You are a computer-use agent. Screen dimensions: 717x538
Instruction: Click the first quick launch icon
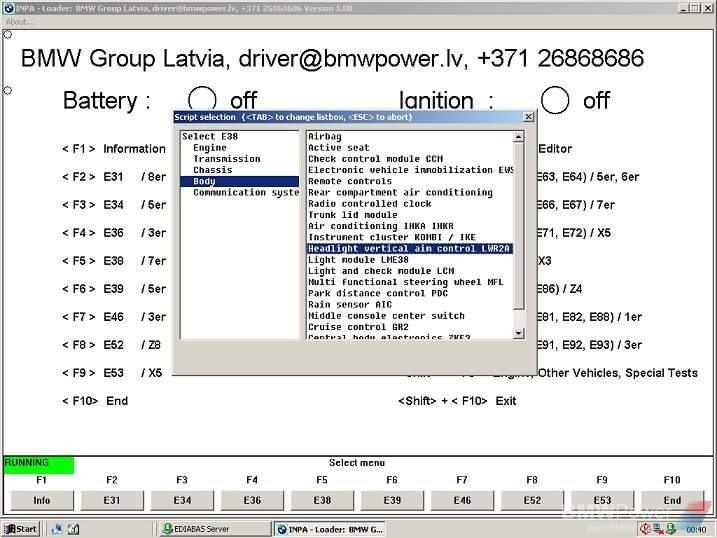click(x=57, y=529)
